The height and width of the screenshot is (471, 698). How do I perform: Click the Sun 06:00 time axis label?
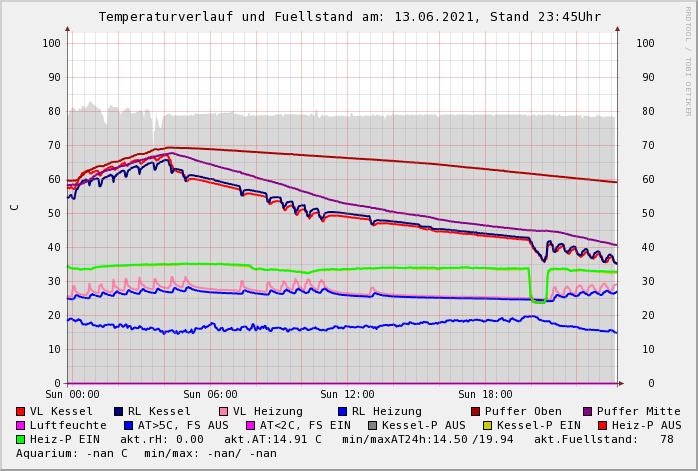coord(210,395)
